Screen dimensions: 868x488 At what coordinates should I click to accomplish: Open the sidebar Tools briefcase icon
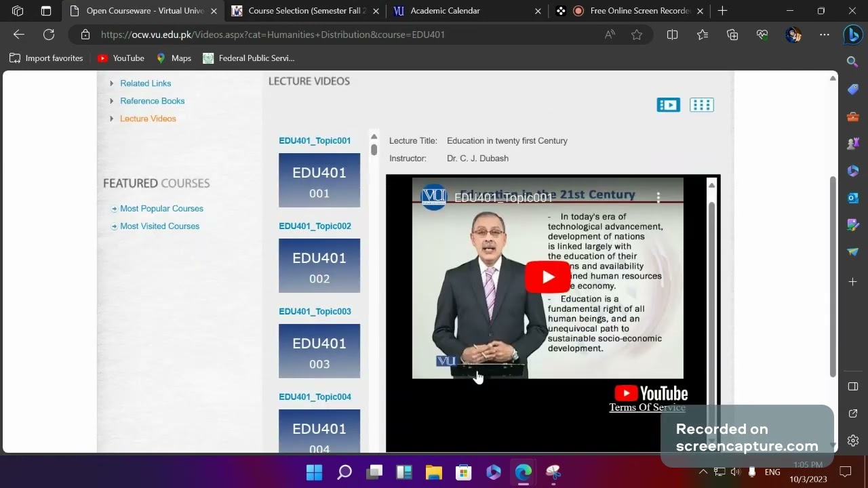coord(853,117)
